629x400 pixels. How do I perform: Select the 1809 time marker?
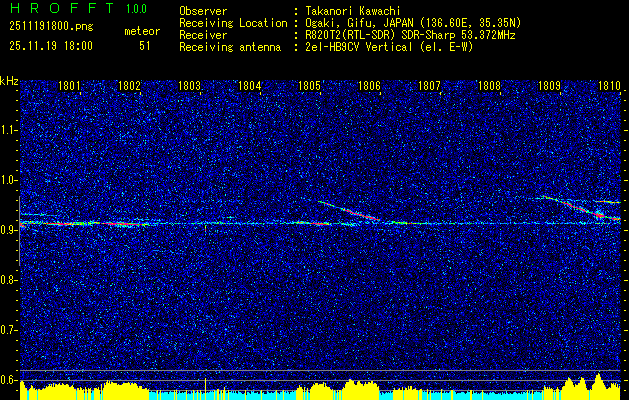[x=549, y=85]
